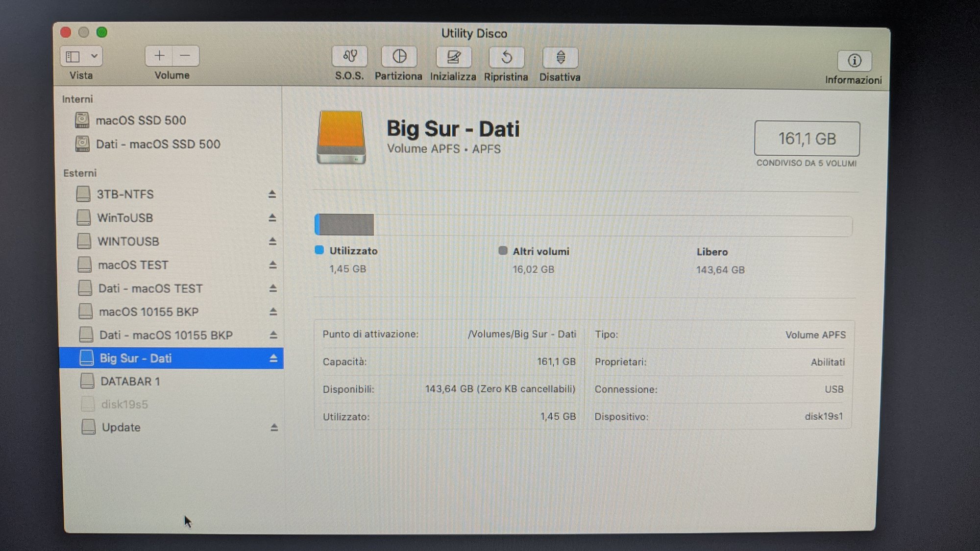Screen dimensions: 980x551
Task: Click the Ripristina restore icon
Action: click(507, 58)
